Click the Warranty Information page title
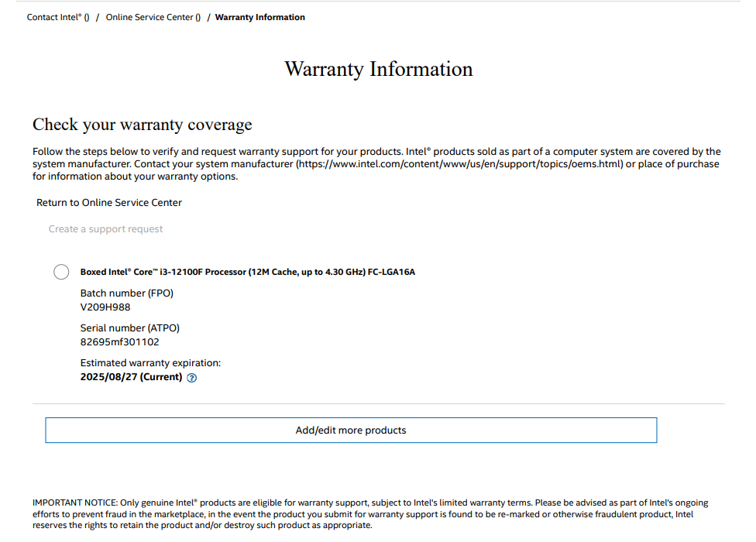 tap(379, 70)
